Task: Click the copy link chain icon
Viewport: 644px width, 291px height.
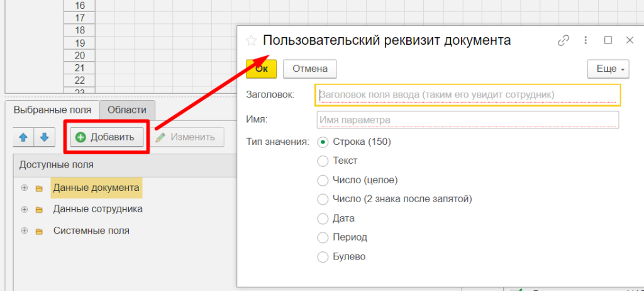Action: pos(563,40)
